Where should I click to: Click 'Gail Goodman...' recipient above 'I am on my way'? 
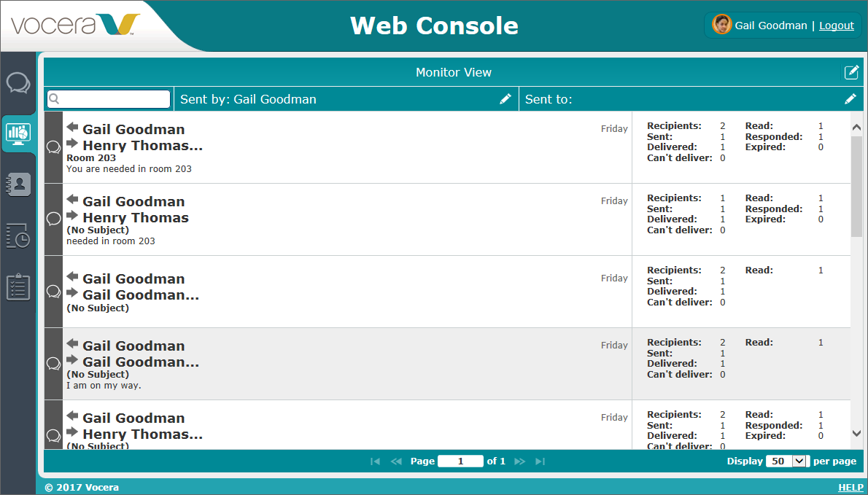(x=141, y=362)
